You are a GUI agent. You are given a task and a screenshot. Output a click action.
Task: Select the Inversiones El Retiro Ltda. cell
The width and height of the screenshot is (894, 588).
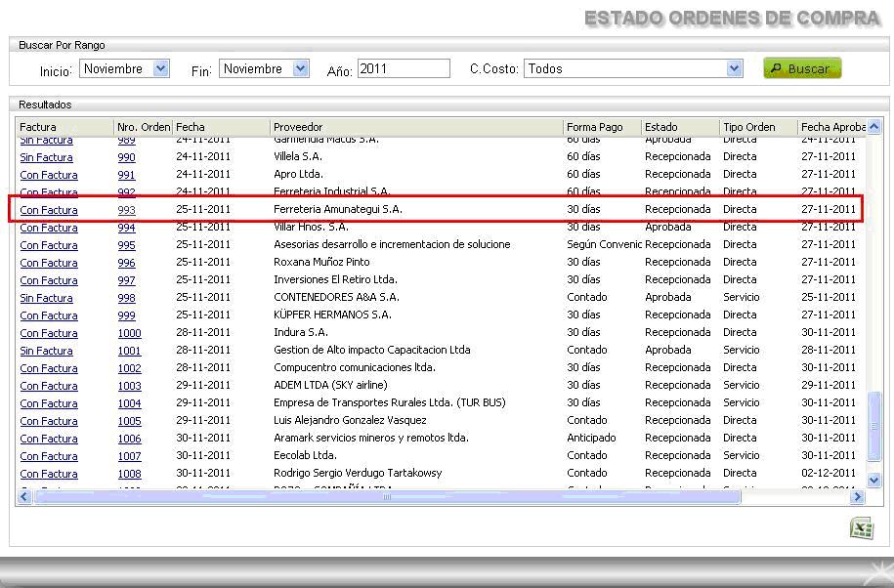click(x=335, y=279)
